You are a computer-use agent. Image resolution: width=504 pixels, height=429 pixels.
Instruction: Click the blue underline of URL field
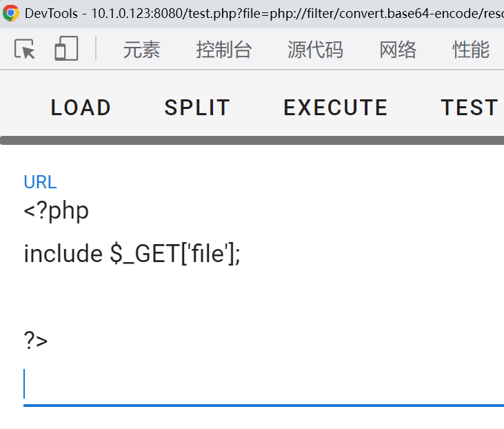click(262, 405)
